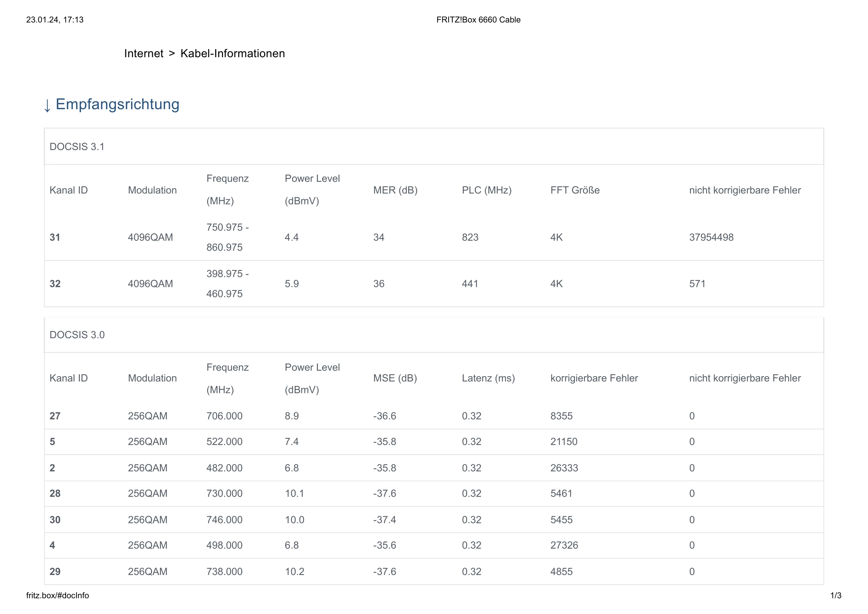Click the Kabel-Informationen breadcrumb item
This screenshot has height=614, width=868.
tap(233, 53)
